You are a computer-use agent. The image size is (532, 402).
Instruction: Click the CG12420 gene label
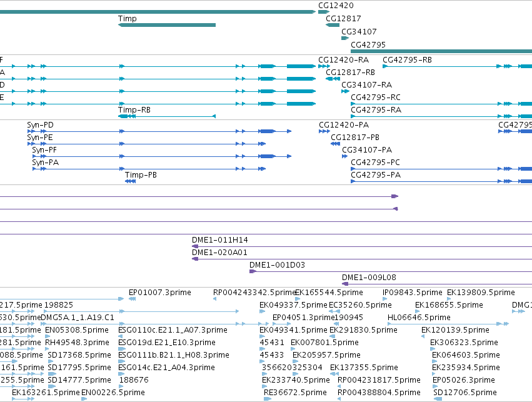coord(336,6)
